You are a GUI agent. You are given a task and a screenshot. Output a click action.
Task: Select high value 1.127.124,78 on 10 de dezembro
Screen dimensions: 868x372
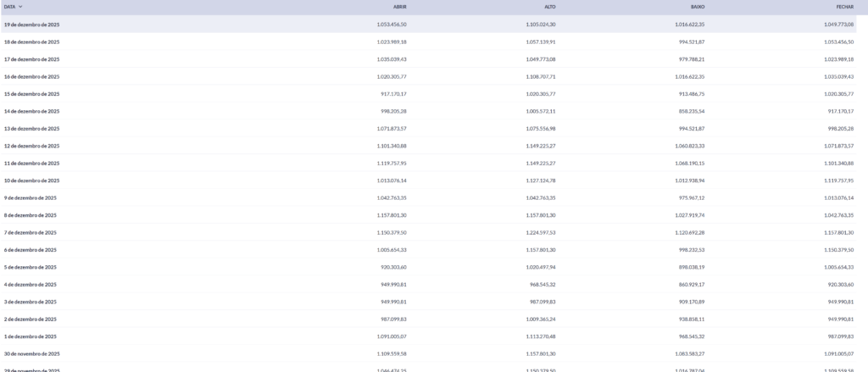(540, 180)
